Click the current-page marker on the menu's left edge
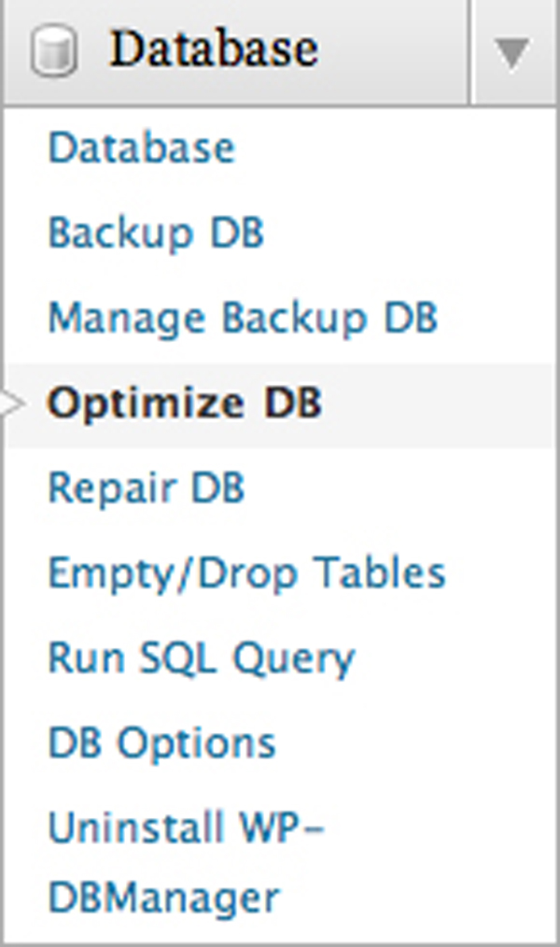Viewport: 560px width, 947px height. (x=11, y=404)
